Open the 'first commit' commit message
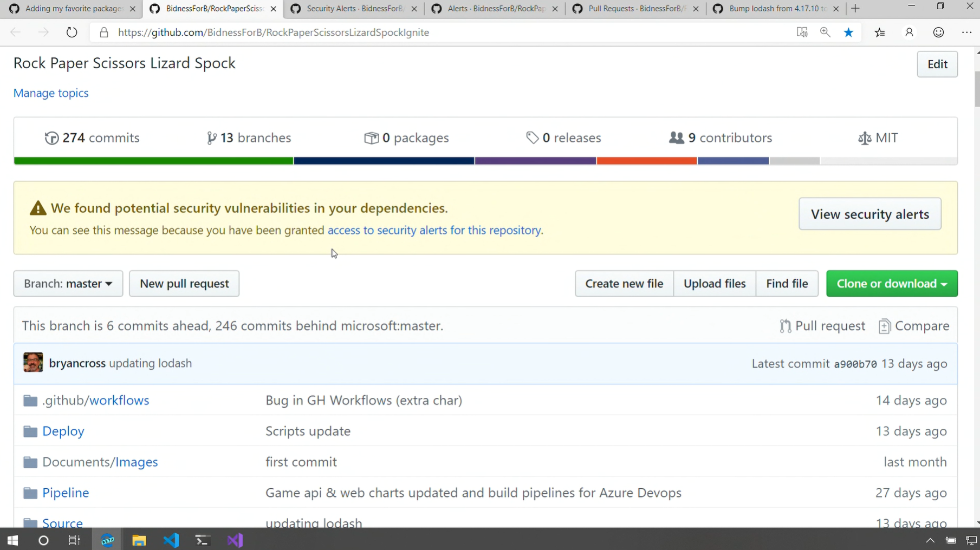The width and height of the screenshot is (980, 550). 301,462
